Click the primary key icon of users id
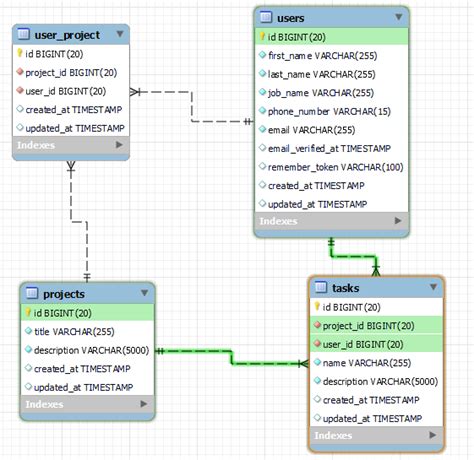The height and width of the screenshot is (460, 474). click(x=262, y=36)
